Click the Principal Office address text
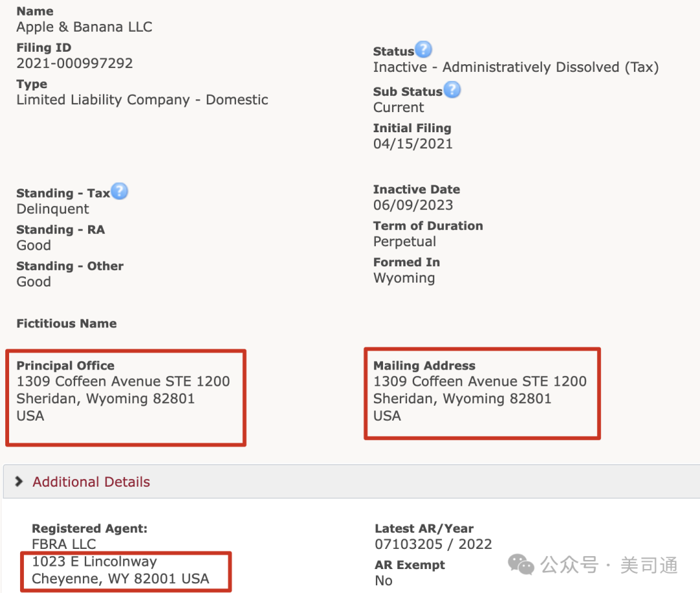 coord(123,382)
